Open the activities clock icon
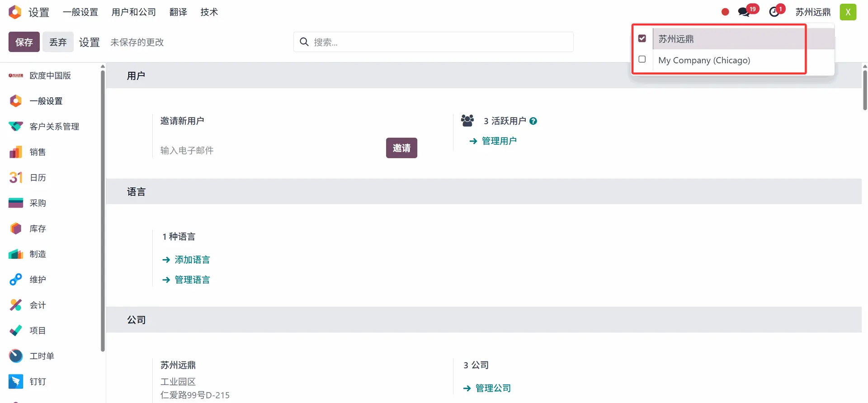 click(x=775, y=12)
